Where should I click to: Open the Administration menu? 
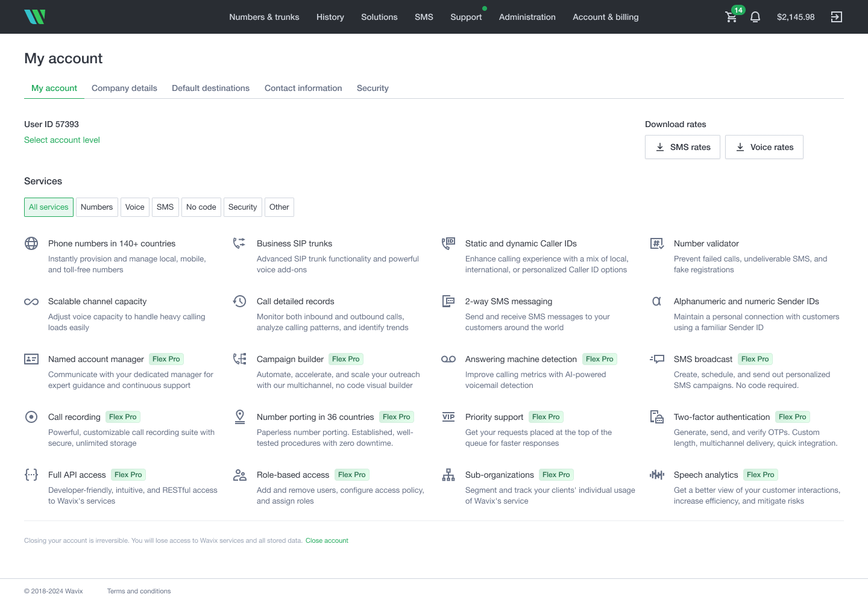tap(527, 17)
